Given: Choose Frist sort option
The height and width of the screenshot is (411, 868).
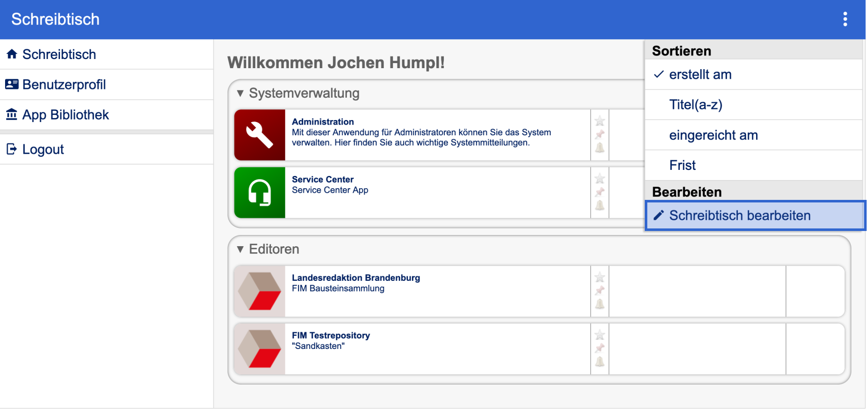Looking at the screenshot, I should (x=682, y=165).
